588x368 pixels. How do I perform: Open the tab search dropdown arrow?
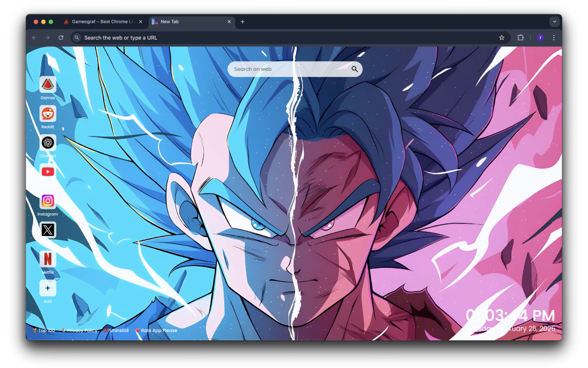(x=554, y=22)
